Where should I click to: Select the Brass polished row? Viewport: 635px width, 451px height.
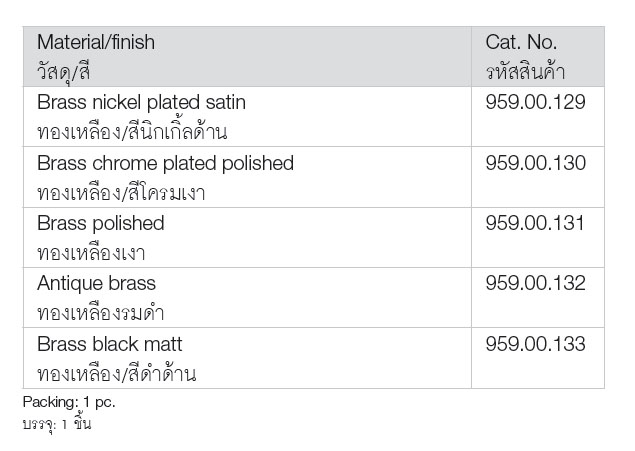(x=314, y=238)
